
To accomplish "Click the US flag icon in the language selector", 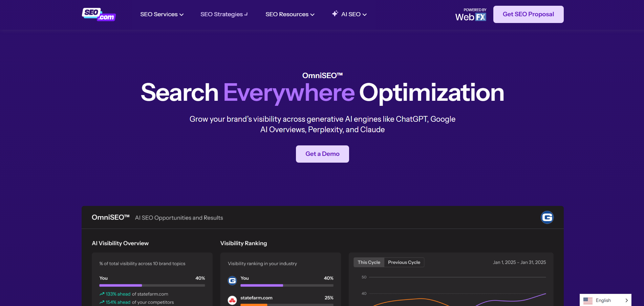I will click(x=588, y=300).
